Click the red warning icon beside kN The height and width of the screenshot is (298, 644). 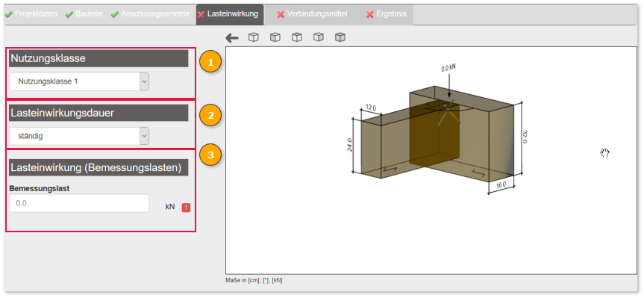(186, 208)
